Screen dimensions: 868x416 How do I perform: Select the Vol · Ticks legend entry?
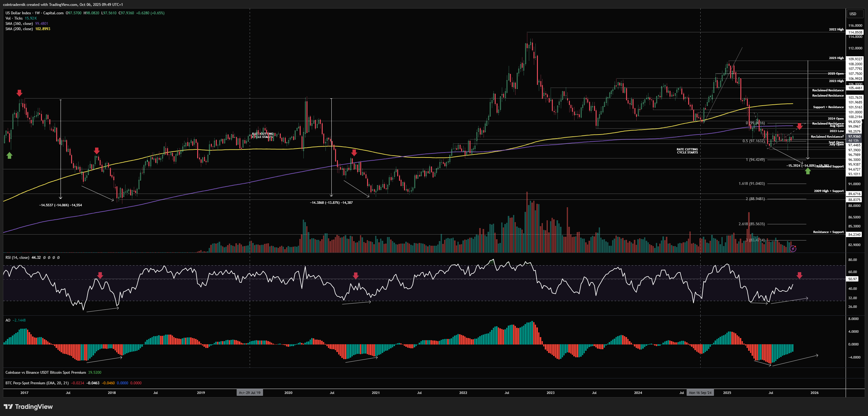click(x=14, y=18)
